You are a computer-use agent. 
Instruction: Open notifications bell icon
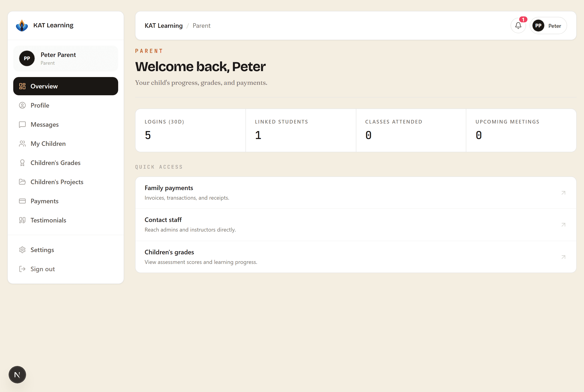click(518, 26)
